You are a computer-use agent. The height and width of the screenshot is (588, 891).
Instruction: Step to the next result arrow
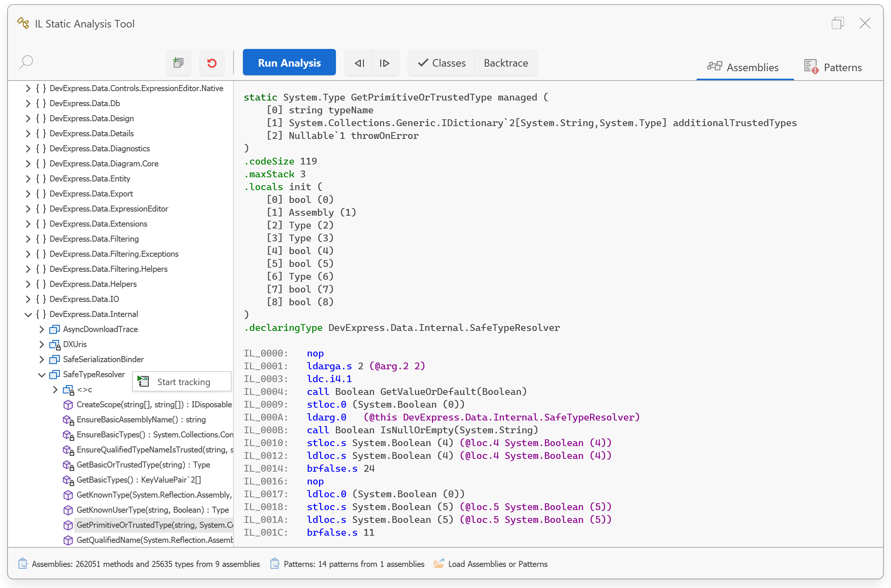coord(384,63)
